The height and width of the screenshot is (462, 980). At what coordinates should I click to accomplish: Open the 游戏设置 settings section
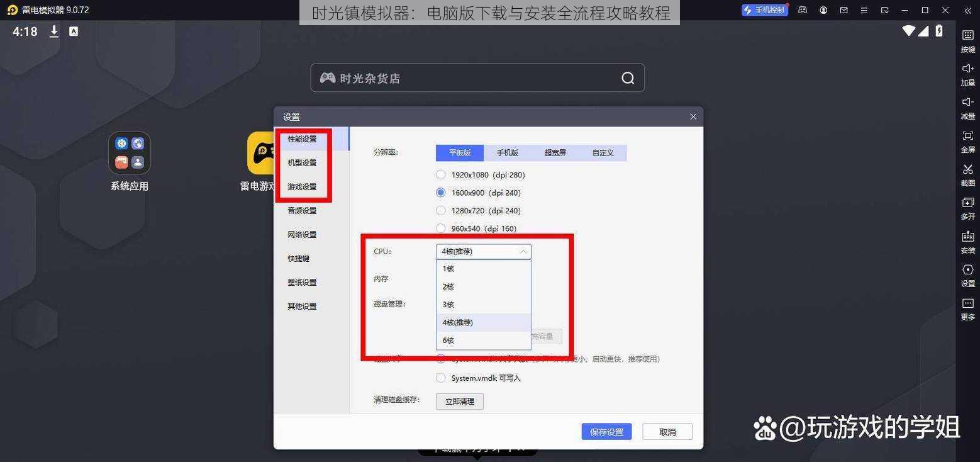(311, 187)
